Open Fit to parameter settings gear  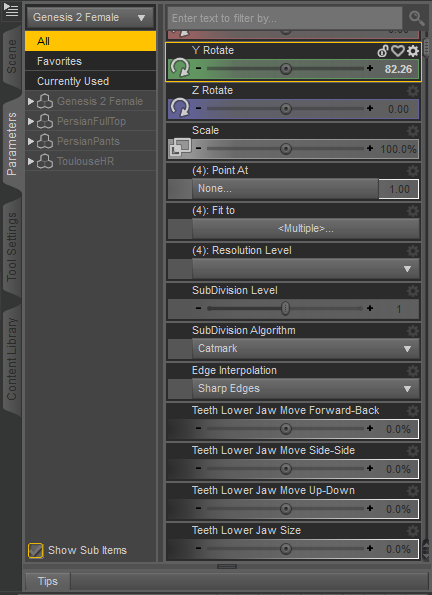click(413, 211)
